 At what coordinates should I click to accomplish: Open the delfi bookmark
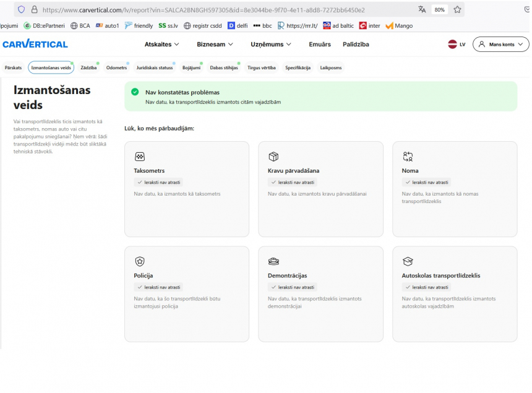(x=238, y=26)
